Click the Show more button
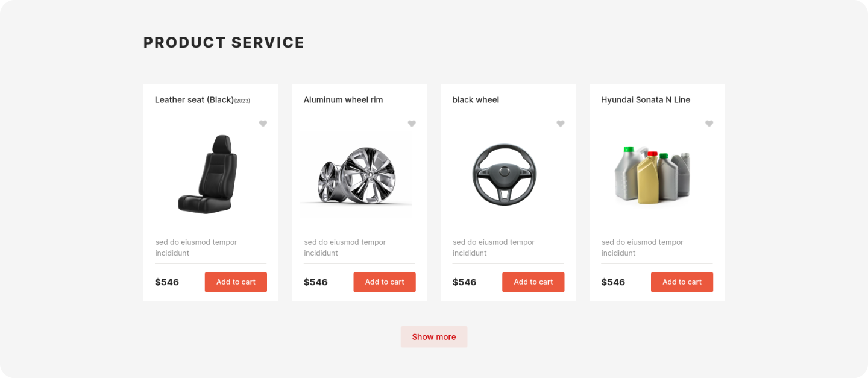 (x=434, y=337)
